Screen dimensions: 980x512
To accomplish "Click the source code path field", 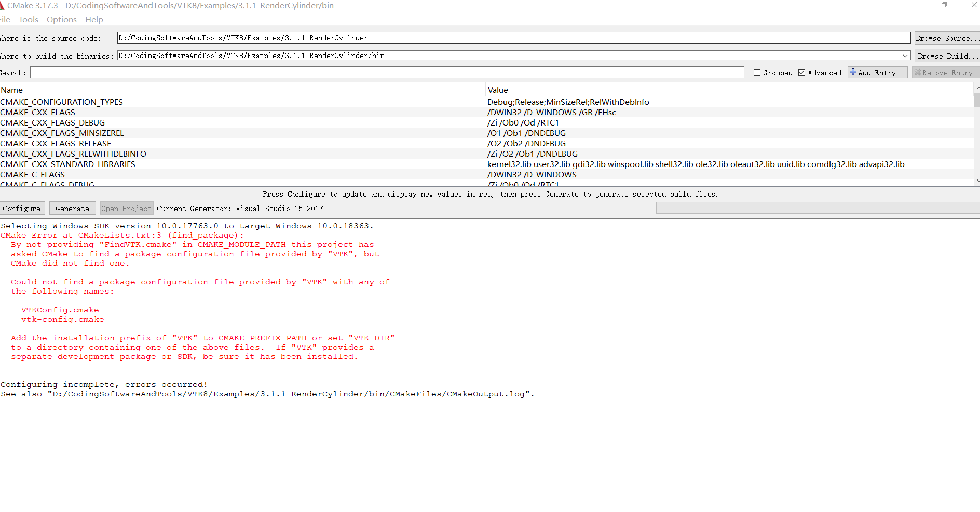I will (x=513, y=38).
